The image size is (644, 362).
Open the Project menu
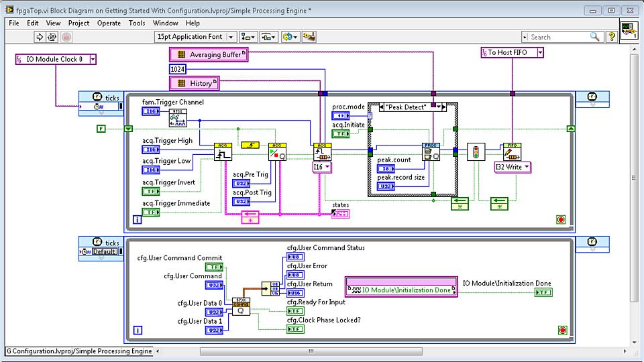point(78,23)
